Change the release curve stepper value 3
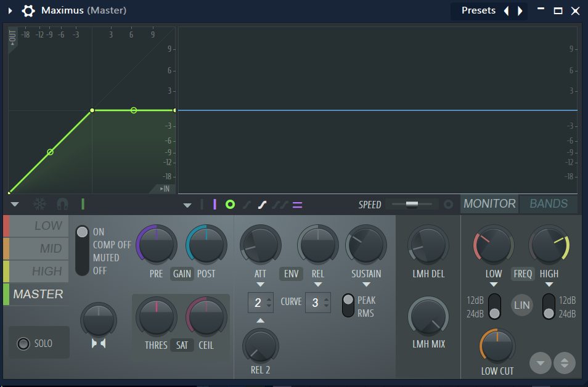 [318, 303]
